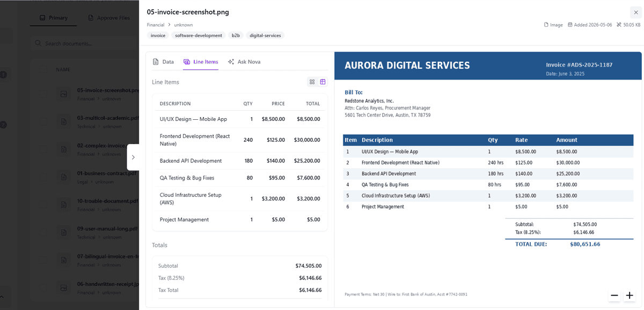Click the QTY column header in Line Items

(x=248, y=104)
